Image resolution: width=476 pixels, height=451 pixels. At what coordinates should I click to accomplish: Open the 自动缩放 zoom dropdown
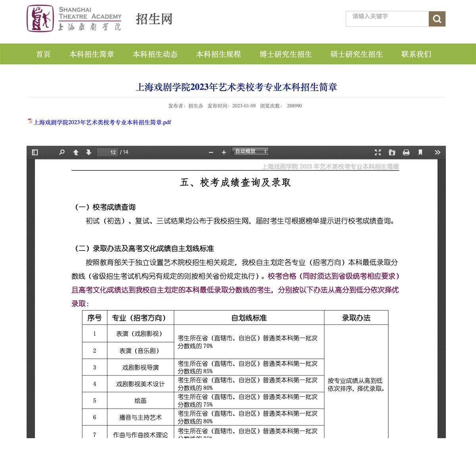coord(250,152)
